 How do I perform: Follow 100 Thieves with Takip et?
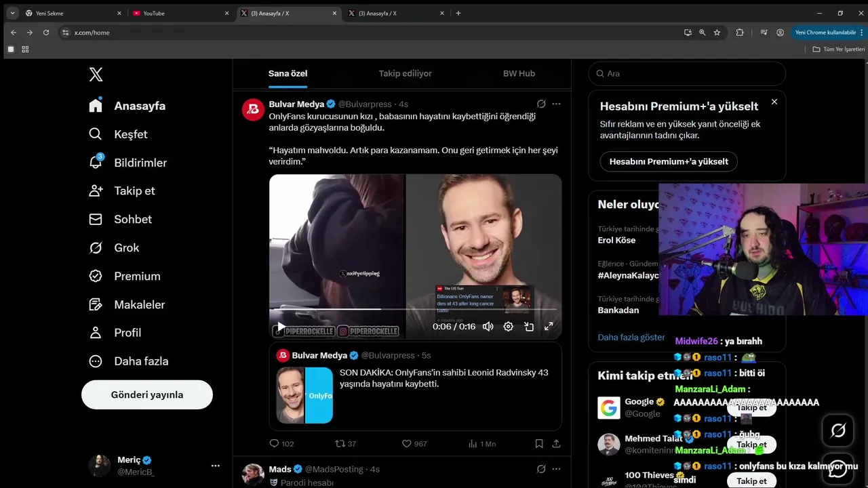coord(751,481)
